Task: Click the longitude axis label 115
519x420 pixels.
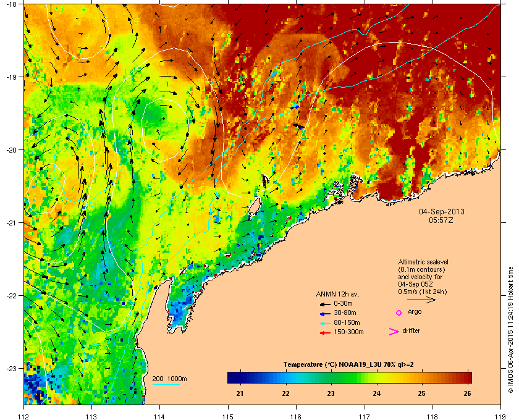Action: point(228,416)
